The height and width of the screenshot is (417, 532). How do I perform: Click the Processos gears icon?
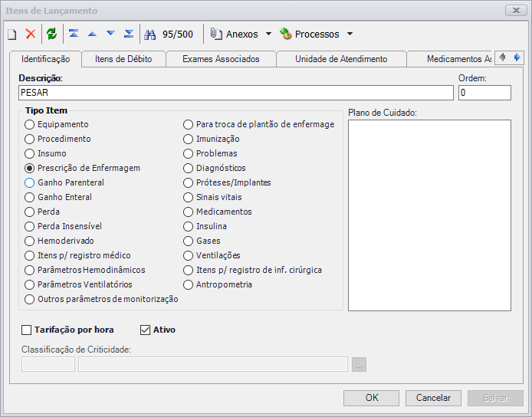click(286, 34)
